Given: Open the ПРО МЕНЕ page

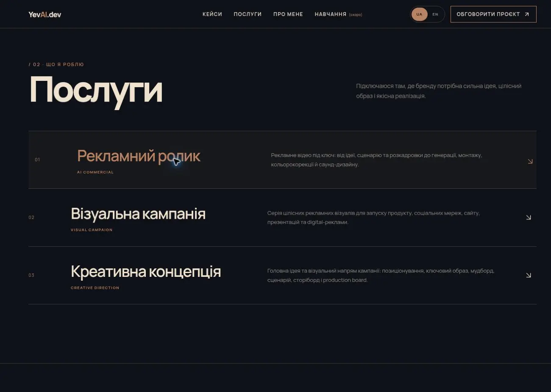Looking at the screenshot, I should pos(288,14).
